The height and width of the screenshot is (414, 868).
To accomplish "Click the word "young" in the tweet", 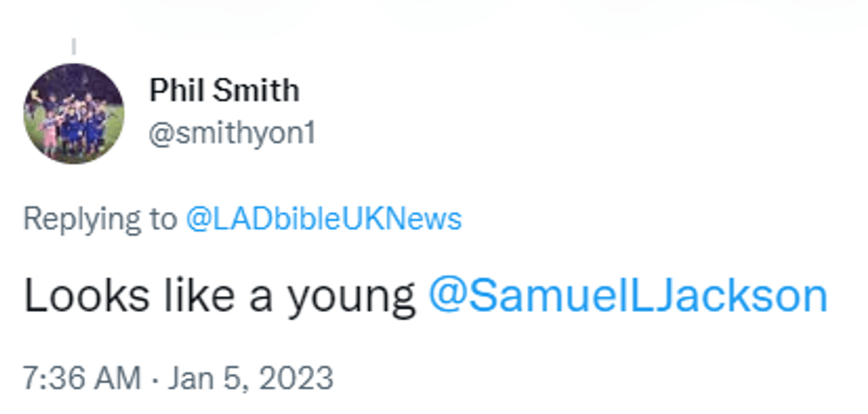I will click(x=351, y=297).
